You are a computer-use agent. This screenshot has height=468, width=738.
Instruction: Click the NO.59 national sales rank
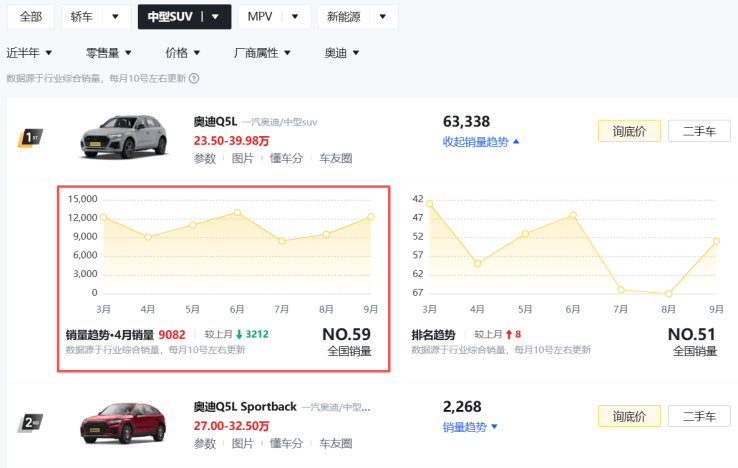tap(346, 334)
